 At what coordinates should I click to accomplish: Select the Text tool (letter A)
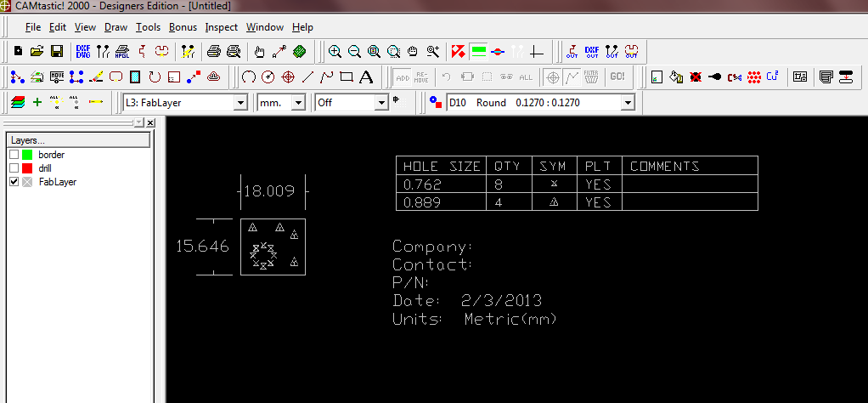pos(366,77)
